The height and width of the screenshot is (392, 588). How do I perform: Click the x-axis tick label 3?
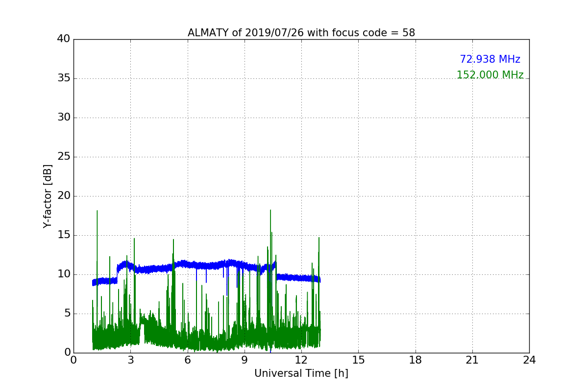(x=131, y=360)
